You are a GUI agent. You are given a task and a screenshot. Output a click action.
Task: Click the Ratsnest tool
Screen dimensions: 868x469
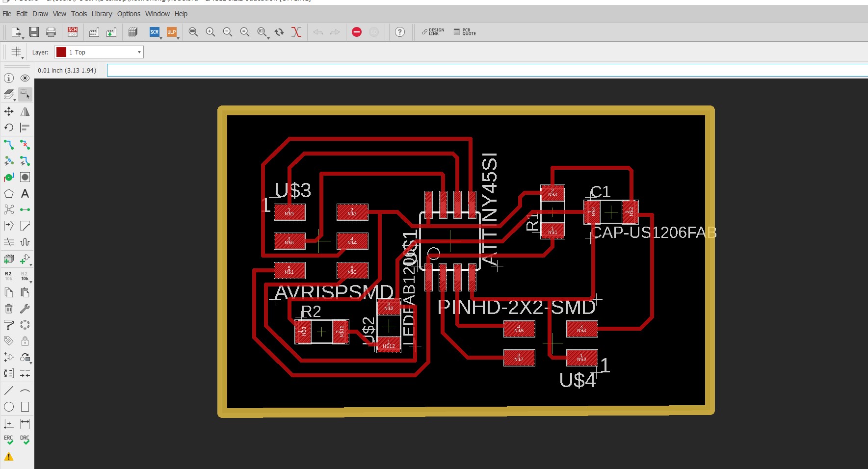pyautogui.click(x=9, y=209)
